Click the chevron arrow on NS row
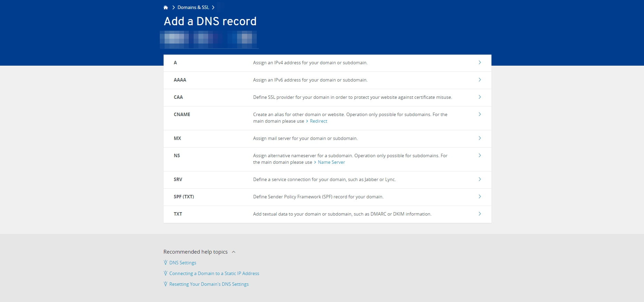This screenshot has width=644, height=302. point(479,155)
